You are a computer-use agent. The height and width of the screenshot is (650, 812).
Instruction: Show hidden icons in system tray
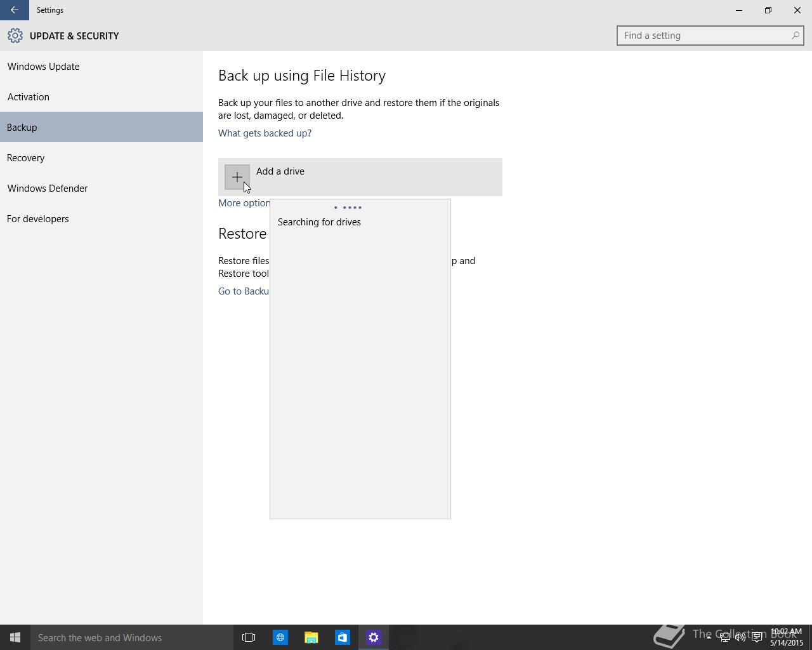(x=709, y=637)
